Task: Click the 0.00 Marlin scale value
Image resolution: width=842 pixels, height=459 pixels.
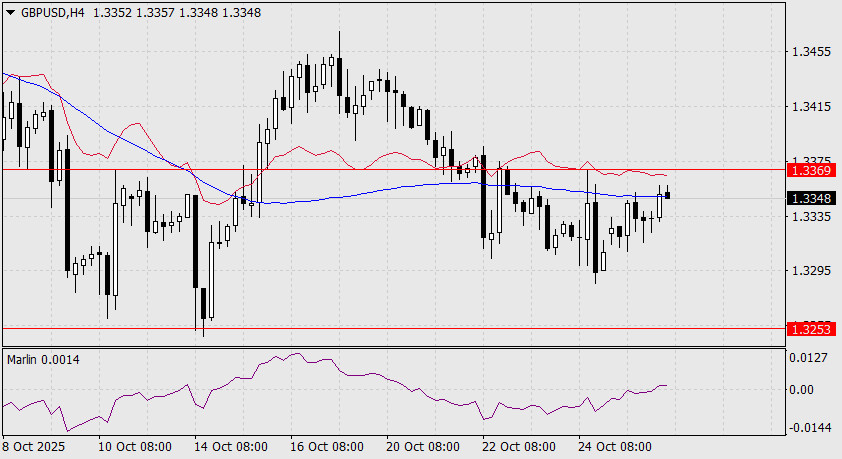Action: point(804,389)
